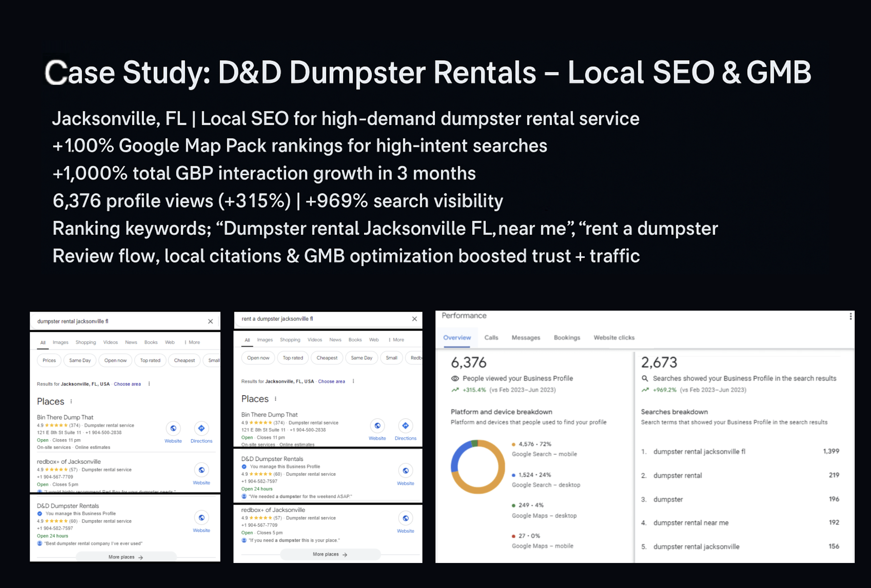The width and height of the screenshot is (871, 588).
Task: Toggle Open now filter chip in middle panel
Action: [258, 358]
